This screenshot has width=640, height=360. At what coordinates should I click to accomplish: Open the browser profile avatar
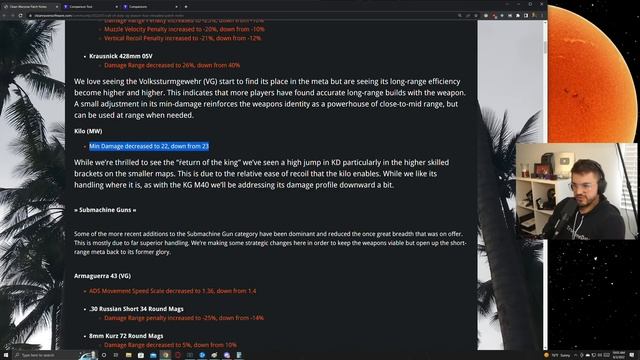(x=534, y=16)
